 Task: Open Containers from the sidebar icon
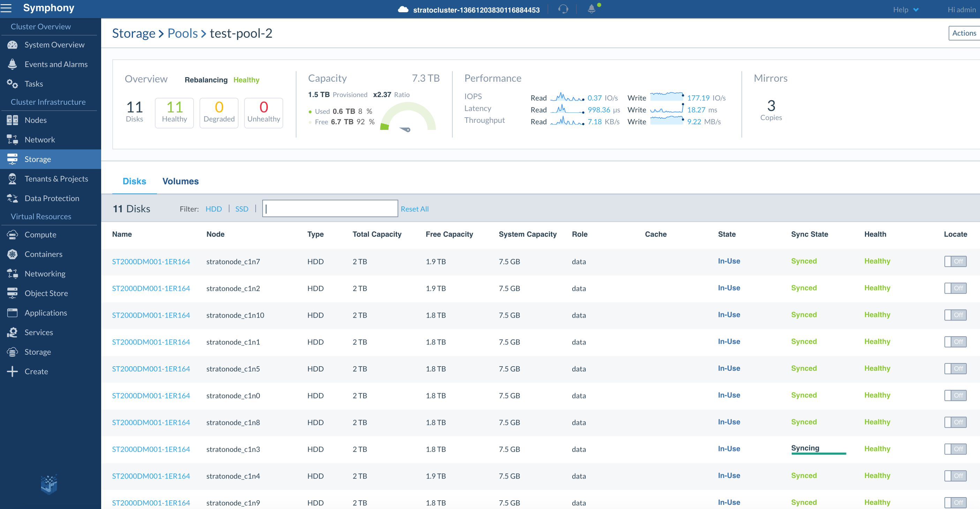pos(13,254)
